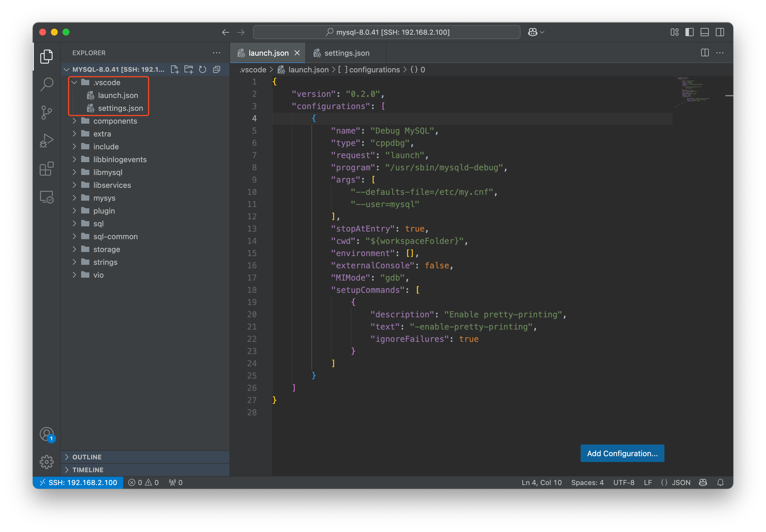The width and height of the screenshot is (766, 532).
Task: Open the Search view in activity bar
Action: [x=46, y=84]
